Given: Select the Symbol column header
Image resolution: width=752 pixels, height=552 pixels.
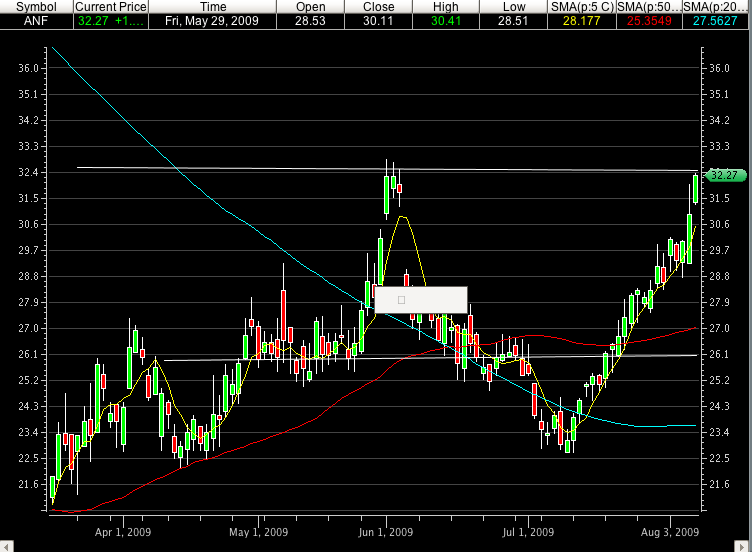Looking at the screenshot, I should coord(35,6).
